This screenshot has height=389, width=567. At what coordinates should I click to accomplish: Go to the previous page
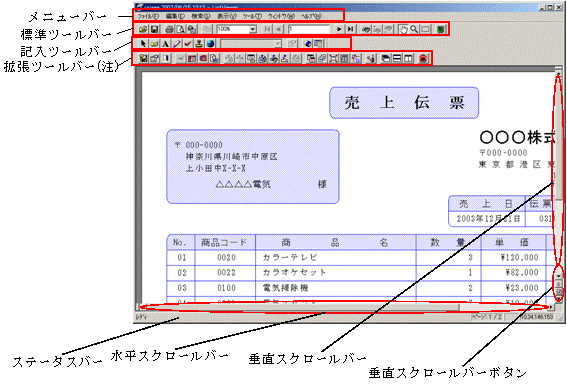278,29
